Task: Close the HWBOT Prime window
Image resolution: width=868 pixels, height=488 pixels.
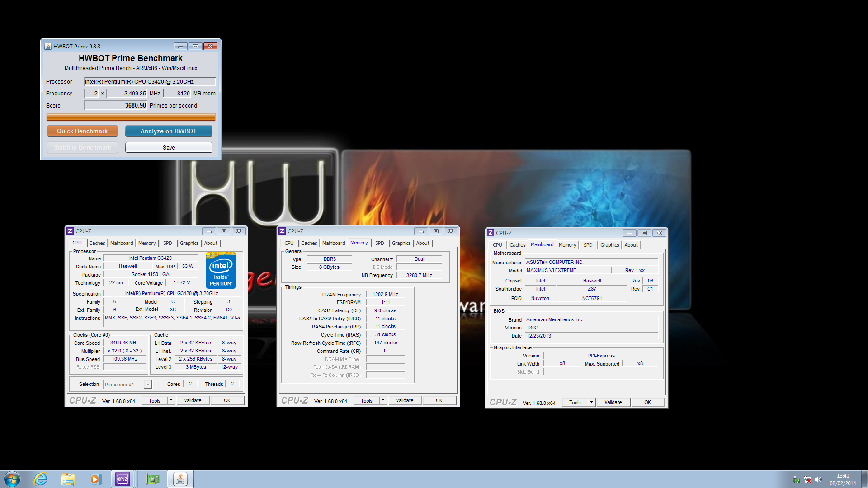Action: tap(210, 46)
